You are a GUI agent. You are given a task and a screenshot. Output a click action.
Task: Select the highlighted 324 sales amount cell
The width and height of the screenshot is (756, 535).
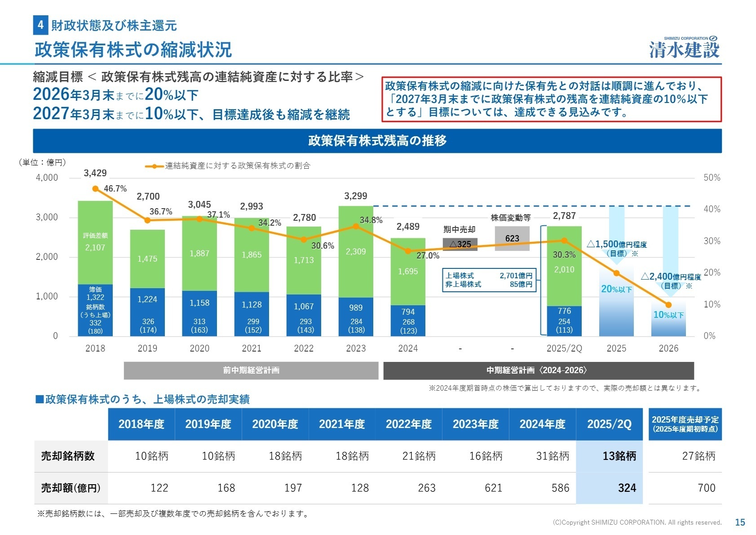[609, 488]
